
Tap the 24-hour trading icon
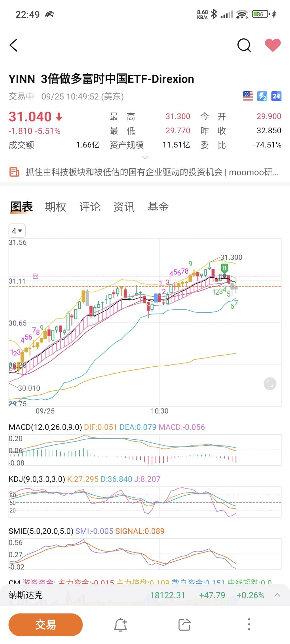pyautogui.click(x=276, y=96)
